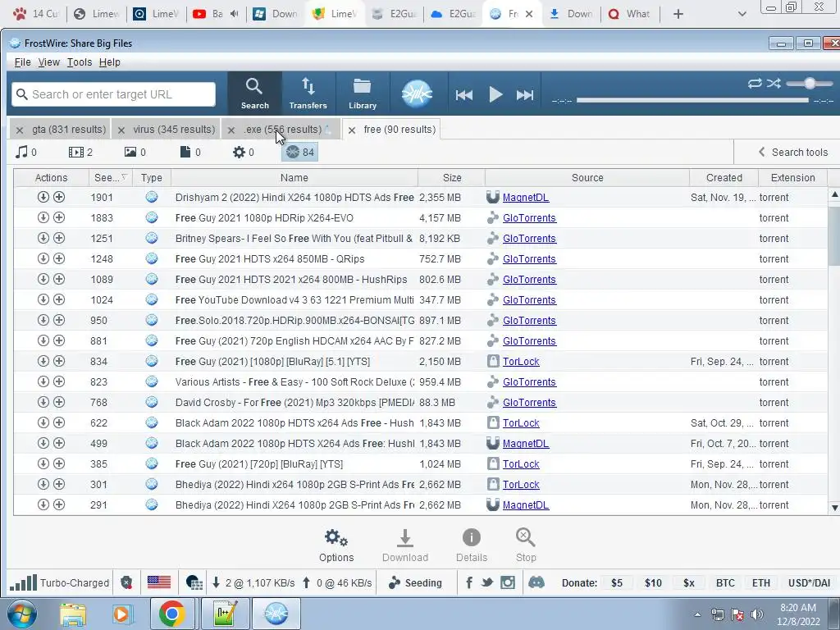840x630 pixels.
Task: Open the search Options button
Action: [336, 546]
